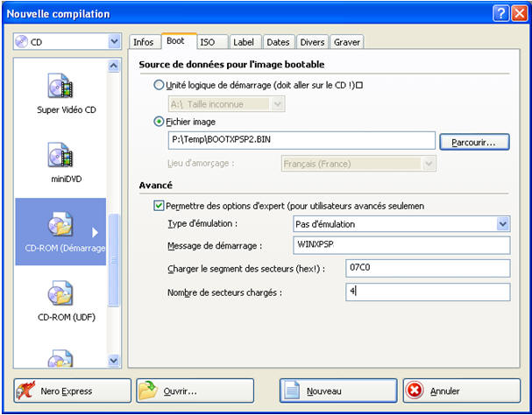This screenshot has width=532, height=415.
Task: Click the Message de démarrage field
Action: 401,245
